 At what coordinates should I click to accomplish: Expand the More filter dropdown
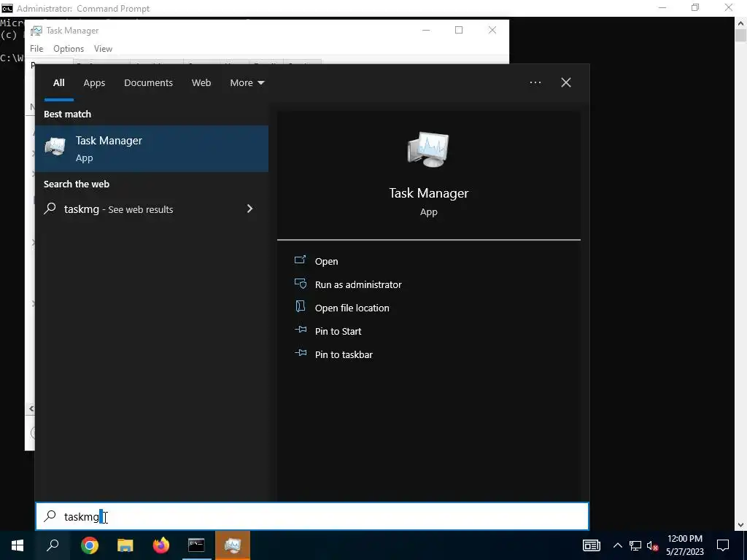(x=247, y=83)
